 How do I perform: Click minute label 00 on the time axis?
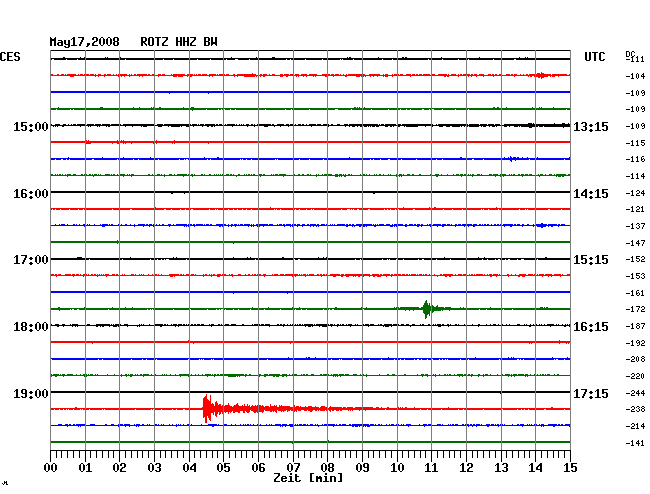[x=51, y=468]
